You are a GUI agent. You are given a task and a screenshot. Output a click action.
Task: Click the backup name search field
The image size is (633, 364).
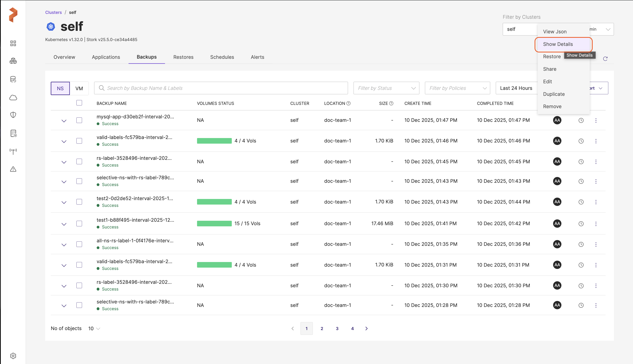tap(221, 88)
